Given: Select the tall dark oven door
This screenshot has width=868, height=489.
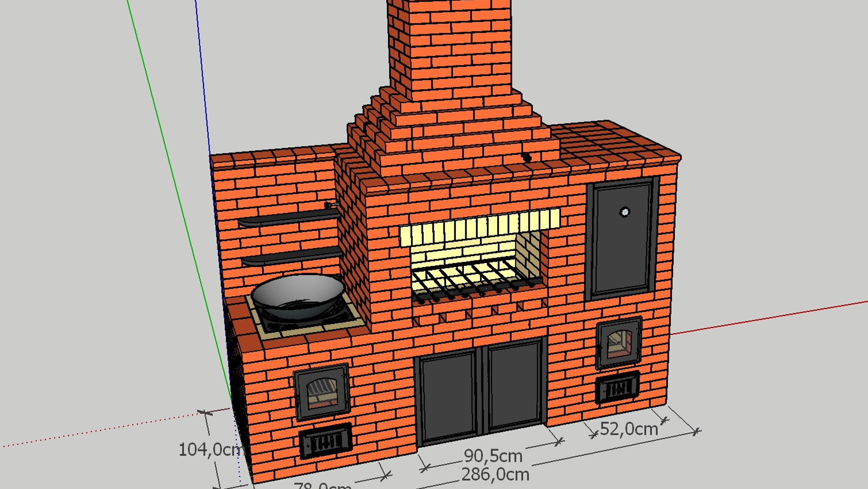Looking at the screenshot, I should click(622, 238).
